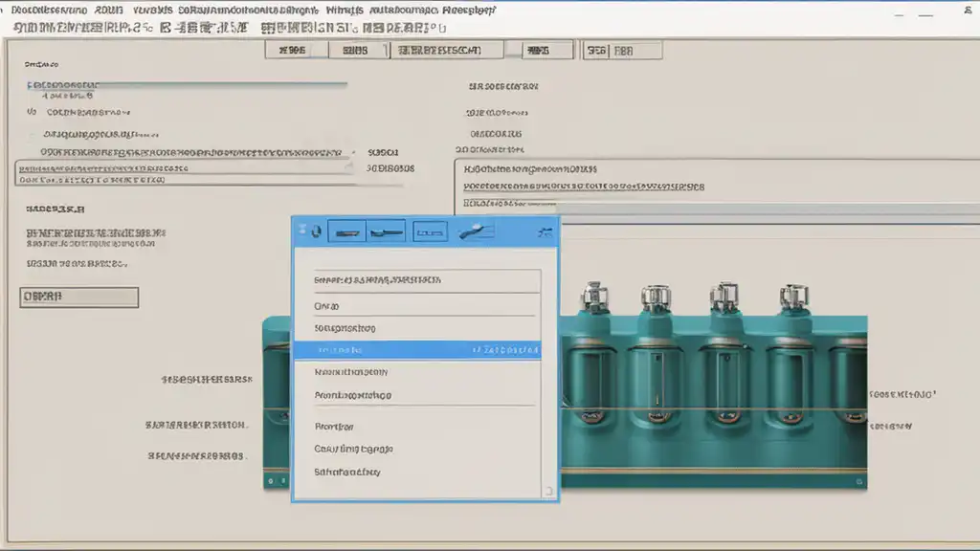Select the highlighted blue row in popup list
This screenshot has width=980, height=551.
[417, 350]
